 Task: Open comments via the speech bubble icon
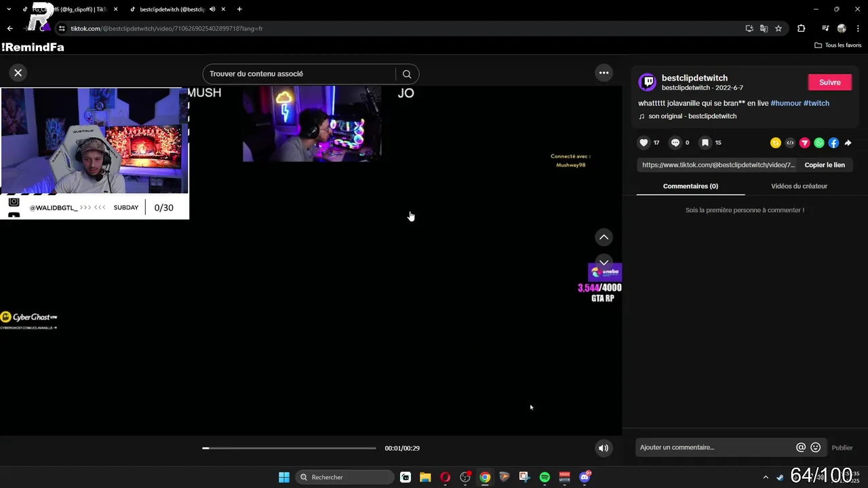coord(675,143)
